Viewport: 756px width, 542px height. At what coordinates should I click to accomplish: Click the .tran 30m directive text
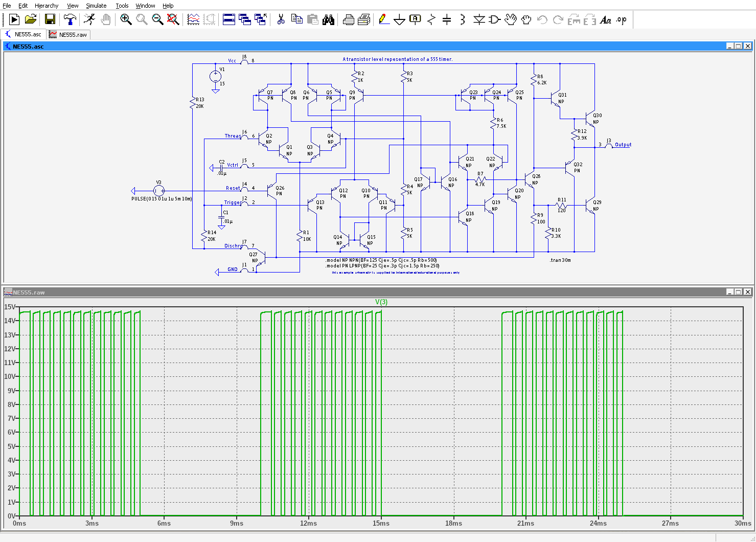[x=560, y=260]
